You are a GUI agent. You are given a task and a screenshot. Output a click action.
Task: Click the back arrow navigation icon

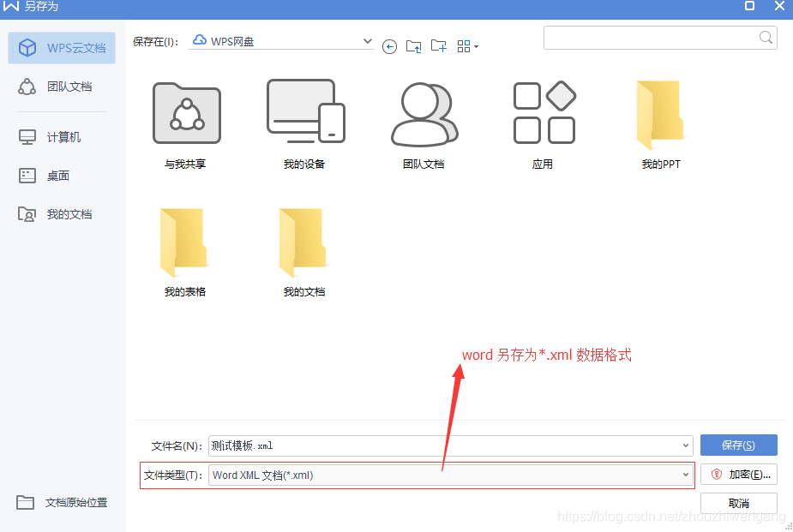[x=389, y=47]
